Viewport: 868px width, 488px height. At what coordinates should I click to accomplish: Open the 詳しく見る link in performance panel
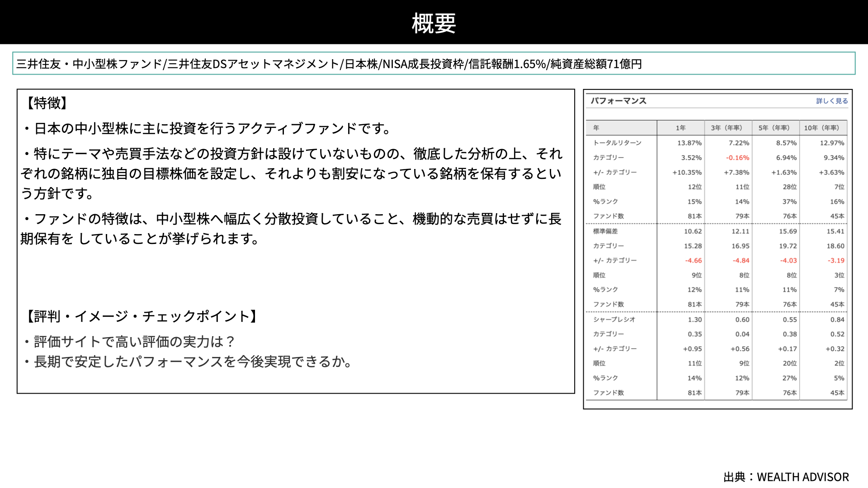(832, 101)
